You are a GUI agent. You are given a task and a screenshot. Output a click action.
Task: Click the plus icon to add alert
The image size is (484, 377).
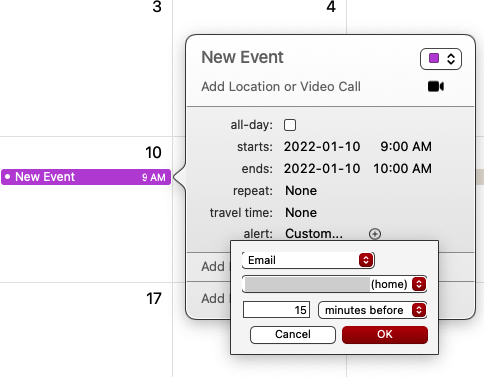click(x=375, y=234)
